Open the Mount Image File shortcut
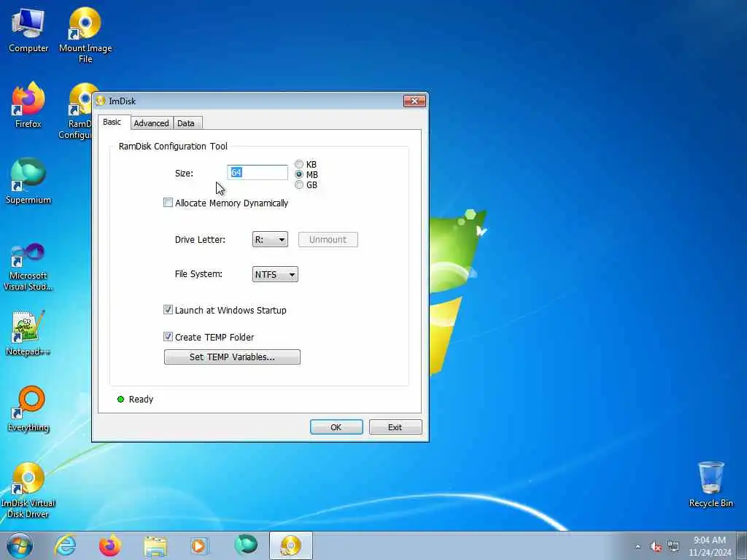The image size is (747, 560). (85, 34)
